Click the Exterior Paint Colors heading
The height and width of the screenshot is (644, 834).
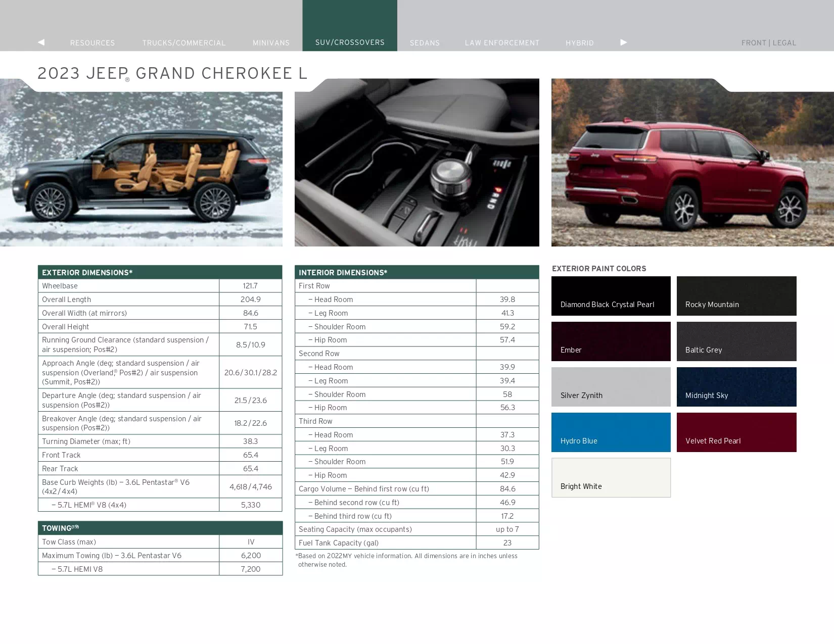coord(599,269)
